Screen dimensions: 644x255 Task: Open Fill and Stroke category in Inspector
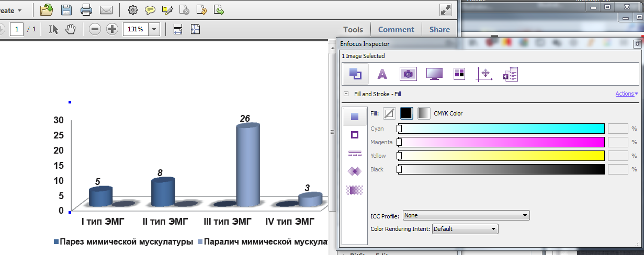pos(355,74)
